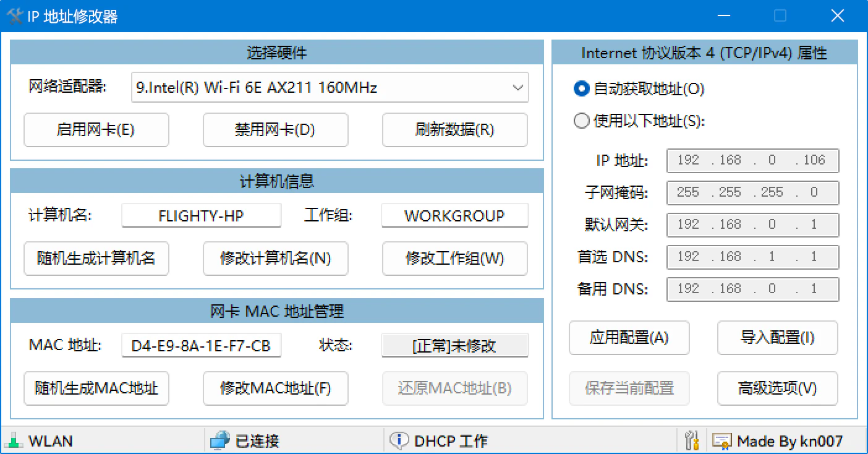Click the Made By kn007 text
The width and height of the screenshot is (868, 454).
click(x=790, y=442)
